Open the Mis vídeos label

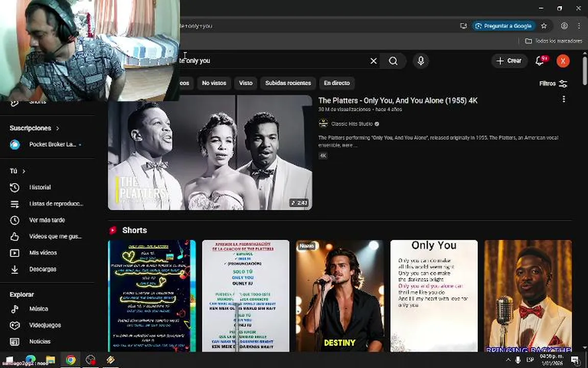pyautogui.click(x=43, y=252)
